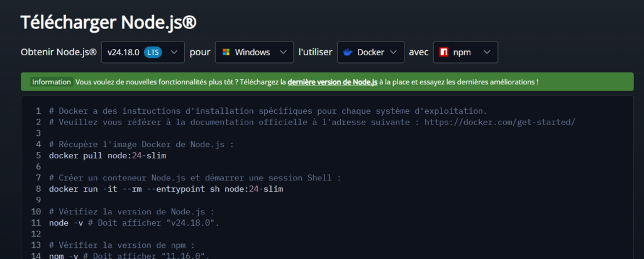Click the 'Obtenir Node.js®' label
Screen dimensions: 644x259
[58, 52]
